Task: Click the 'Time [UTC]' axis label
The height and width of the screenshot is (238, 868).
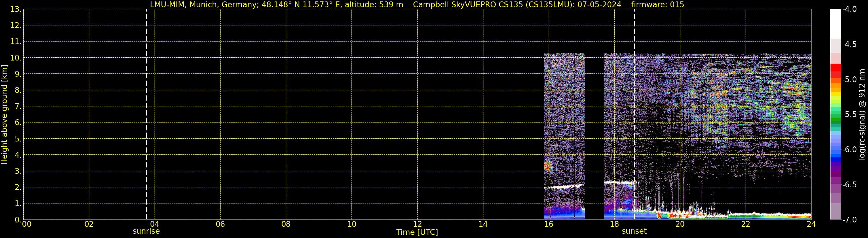Action: click(417, 232)
